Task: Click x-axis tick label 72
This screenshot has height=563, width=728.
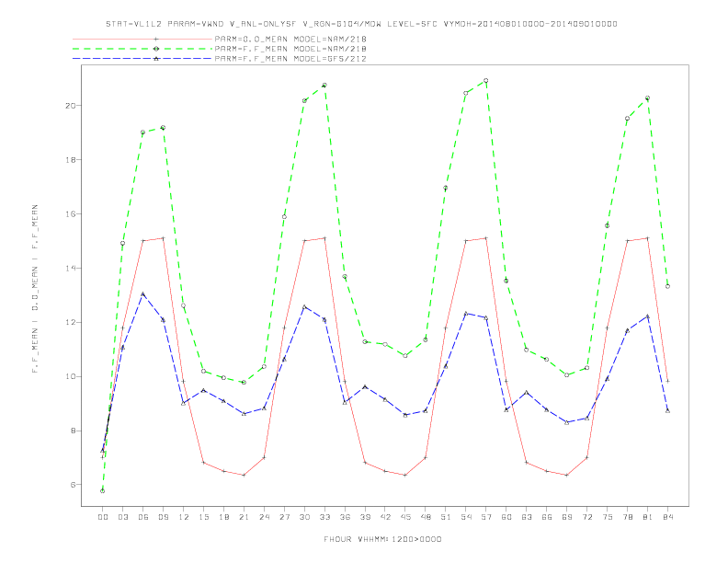Action: pyautogui.click(x=586, y=517)
